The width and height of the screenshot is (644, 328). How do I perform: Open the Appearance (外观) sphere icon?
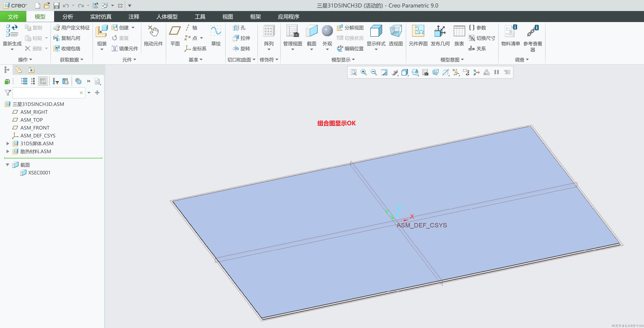327,31
